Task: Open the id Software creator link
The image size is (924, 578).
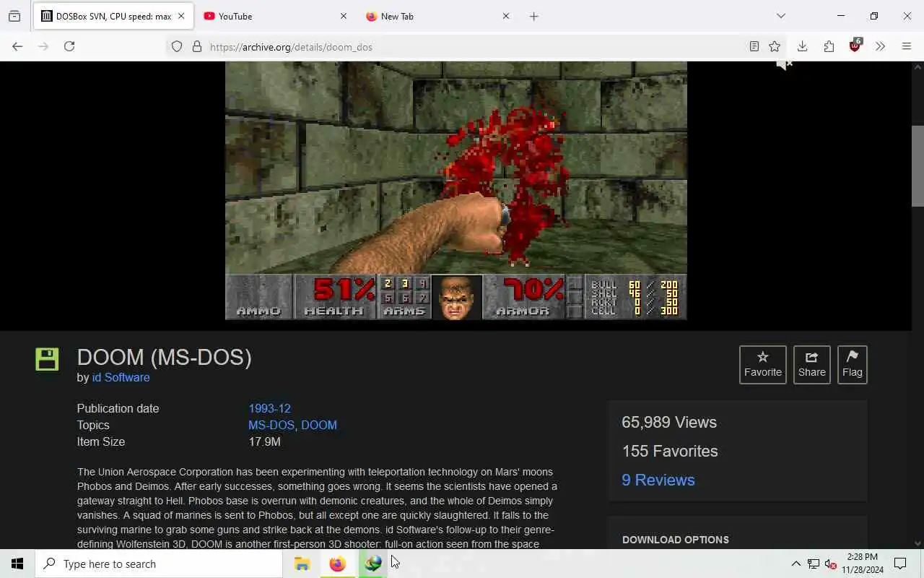Action: tap(121, 377)
